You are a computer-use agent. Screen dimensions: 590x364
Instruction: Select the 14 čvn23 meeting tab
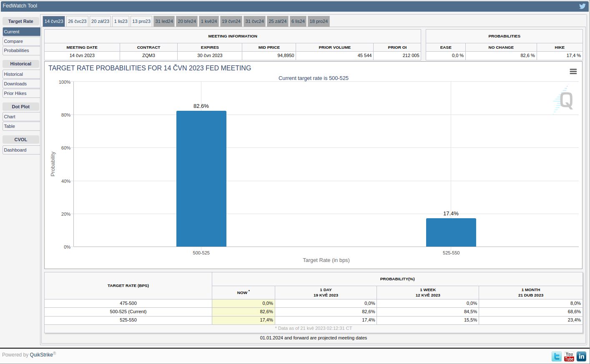click(54, 21)
